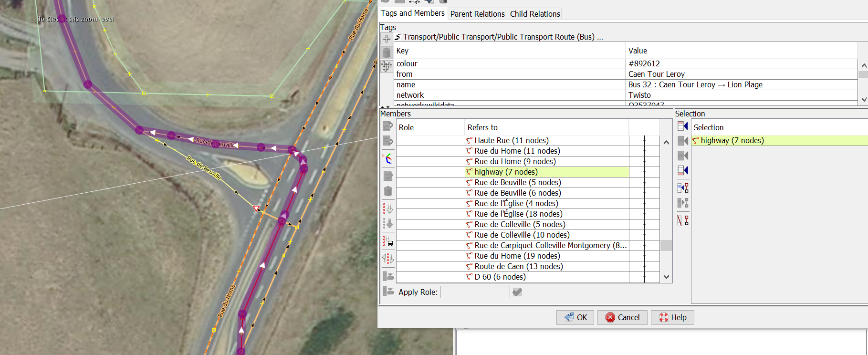Click role icon left of Apply Role
Image resolution: width=868 pixels, height=355 pixels.
click(388, 291)
